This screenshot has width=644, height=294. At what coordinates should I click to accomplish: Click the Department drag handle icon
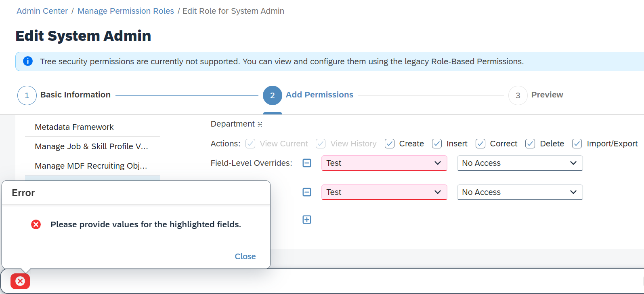coord(260,125)
